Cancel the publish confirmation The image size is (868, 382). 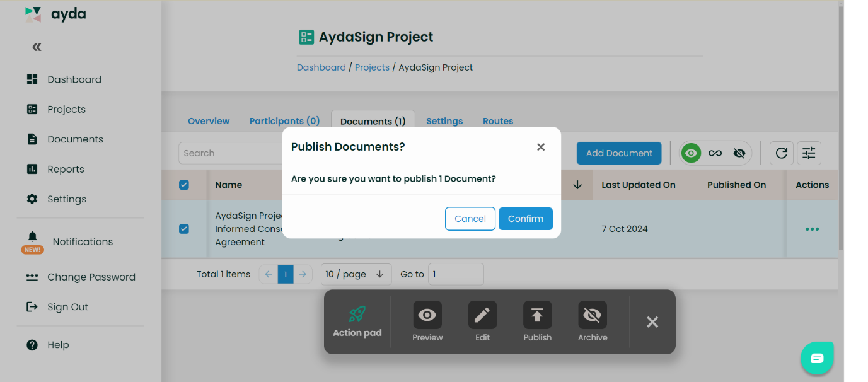point(470,219)
